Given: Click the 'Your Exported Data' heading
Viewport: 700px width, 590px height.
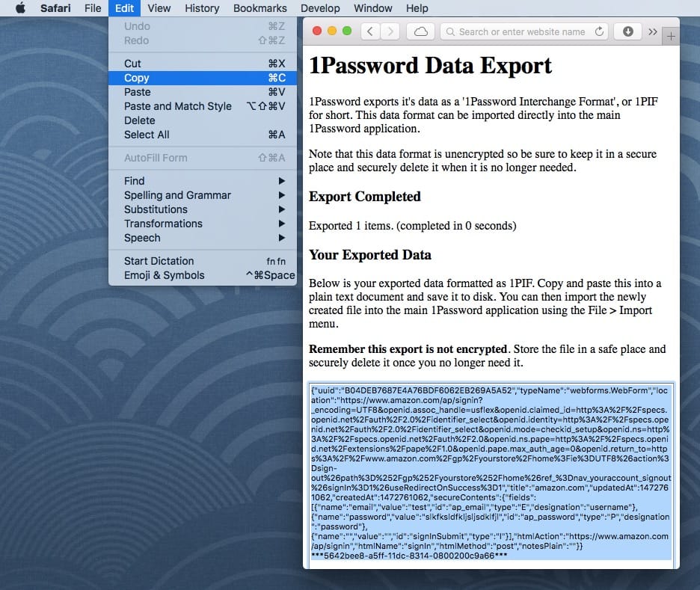Looking at the screenshot, I should click(370, 255).
